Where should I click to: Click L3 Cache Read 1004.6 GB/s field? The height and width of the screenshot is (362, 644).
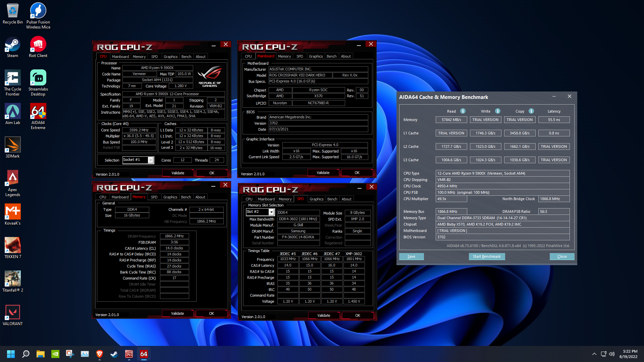[451, 160]
